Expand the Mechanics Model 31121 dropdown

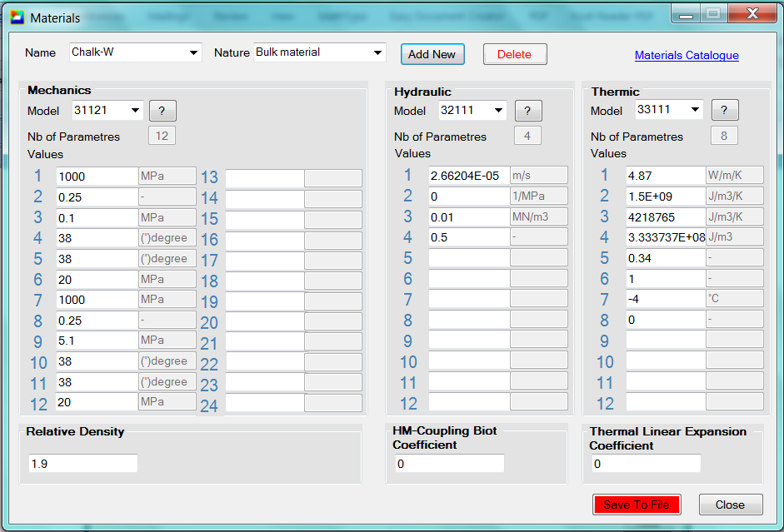pos(134,111)
